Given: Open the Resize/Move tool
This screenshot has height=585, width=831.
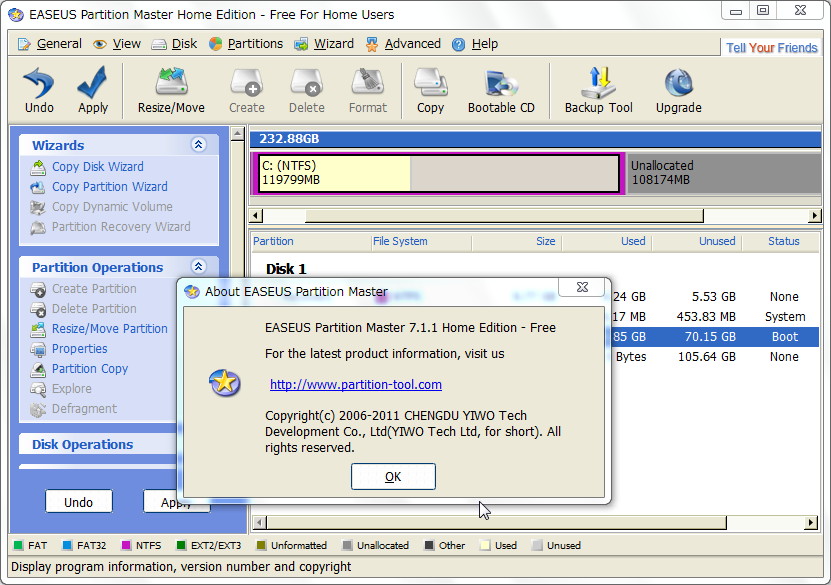Looking at the screenshot, I should click(x=170, y=90).
